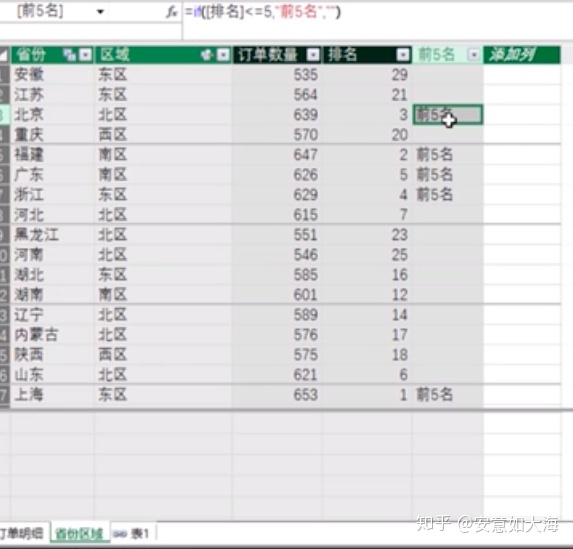This screenshot has width=573, height=549.
Task: Select the cell containing 上海
Action: 53,395
